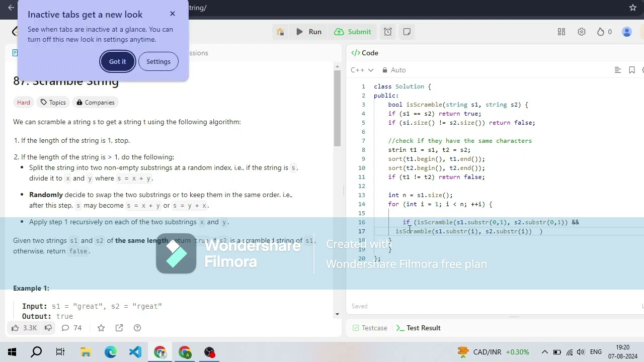Open Windows search in taskbar

[36, 352]
